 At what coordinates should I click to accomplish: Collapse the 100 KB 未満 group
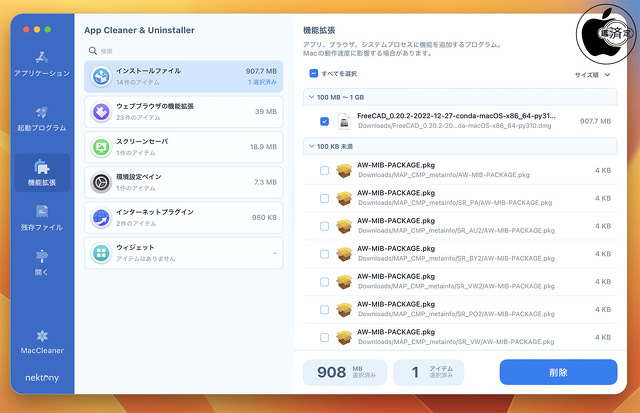tap(311, 146)
